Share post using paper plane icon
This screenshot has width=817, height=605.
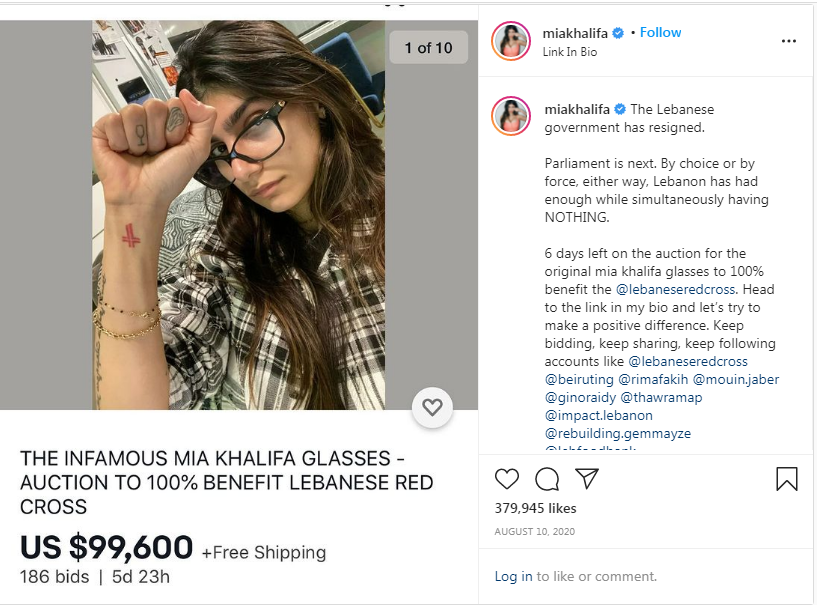[587, 478]
